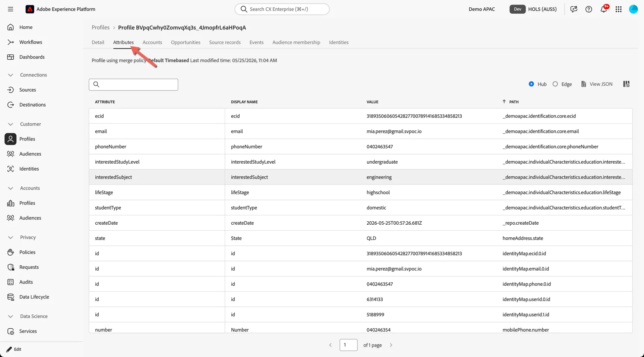Click Edit at the sidebar bottom
The height and width of the screenshot is (357, 644).
click(x=14, y=349)
